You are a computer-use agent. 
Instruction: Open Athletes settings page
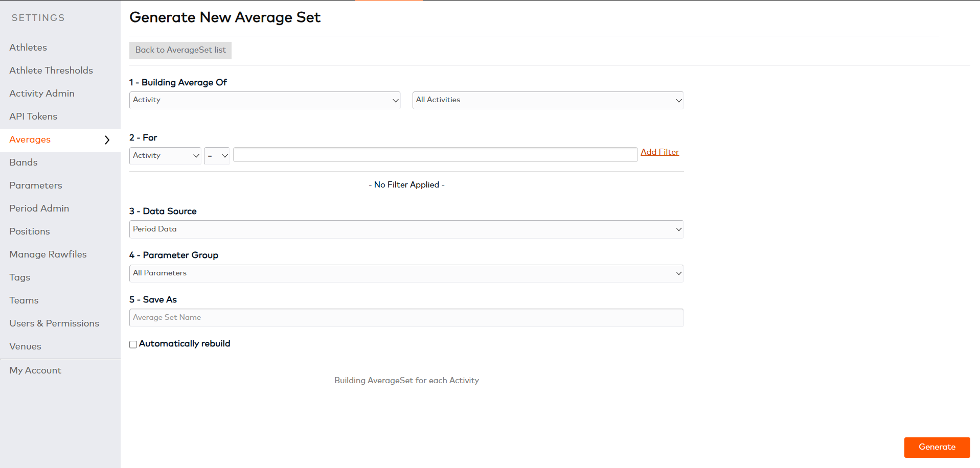pyautogui.click(x=28, y=48)
